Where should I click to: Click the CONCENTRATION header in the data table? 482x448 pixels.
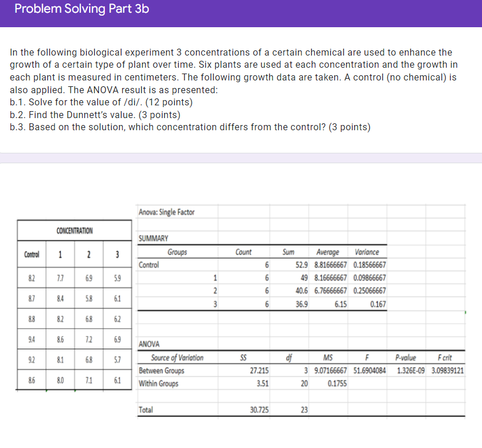pos(73,230)
